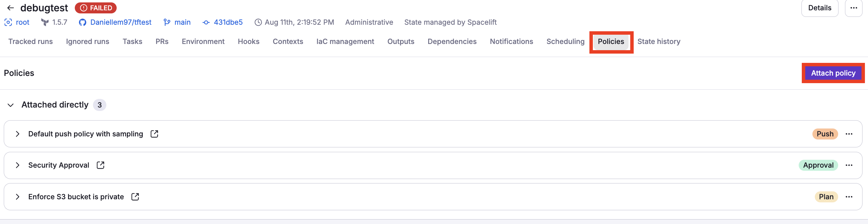Click the clock icon next to the run timestamp
The height and width of the screenshot is (224, 868).
click(258, 22)
